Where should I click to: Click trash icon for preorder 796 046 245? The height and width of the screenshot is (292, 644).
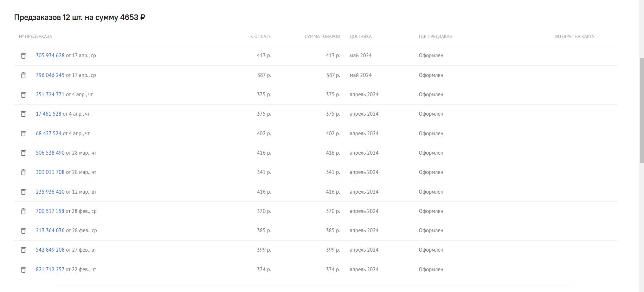(23, 75)
